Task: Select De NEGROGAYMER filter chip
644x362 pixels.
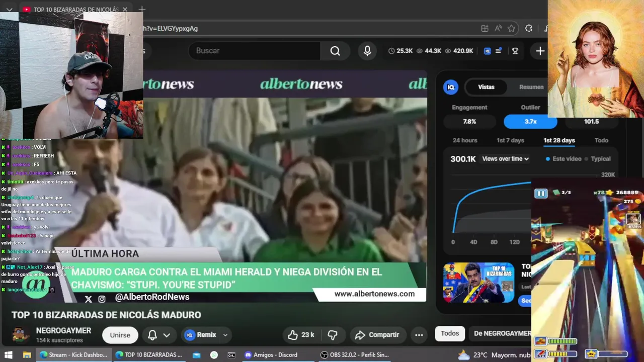Action: pyautogui.click(x=502, y=333)
